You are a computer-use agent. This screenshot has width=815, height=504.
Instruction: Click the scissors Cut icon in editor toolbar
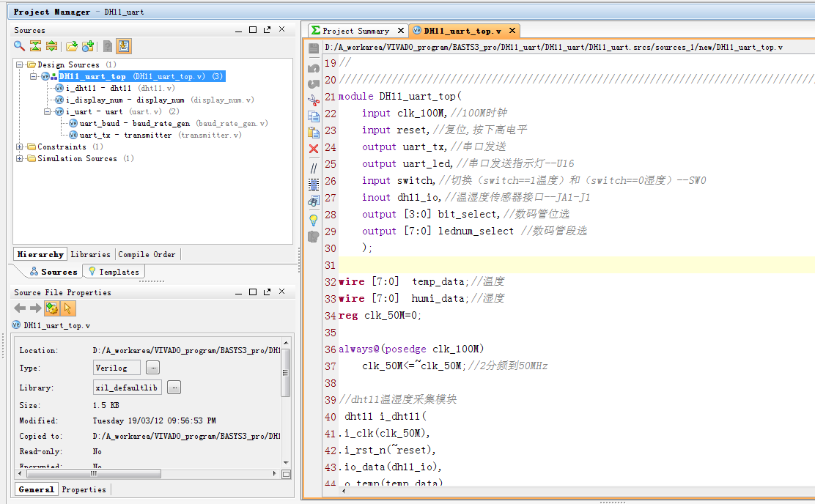coord(314,100)
